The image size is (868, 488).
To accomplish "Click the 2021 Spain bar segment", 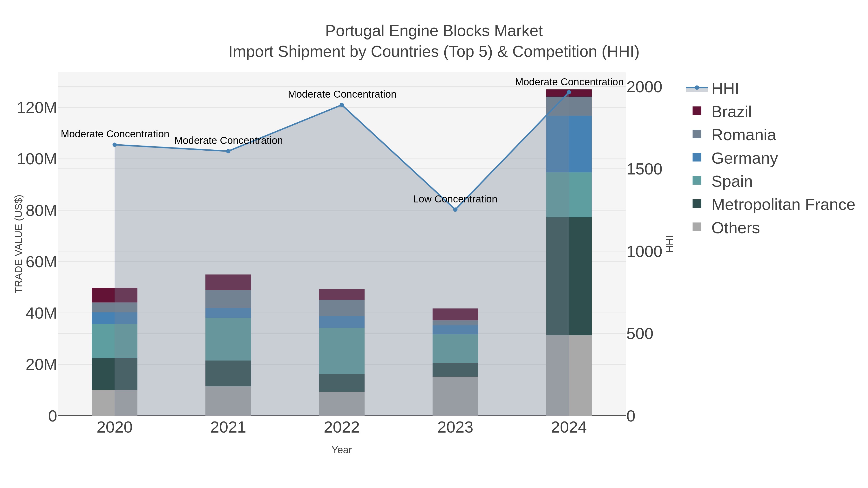I will (x=228, y=339).
